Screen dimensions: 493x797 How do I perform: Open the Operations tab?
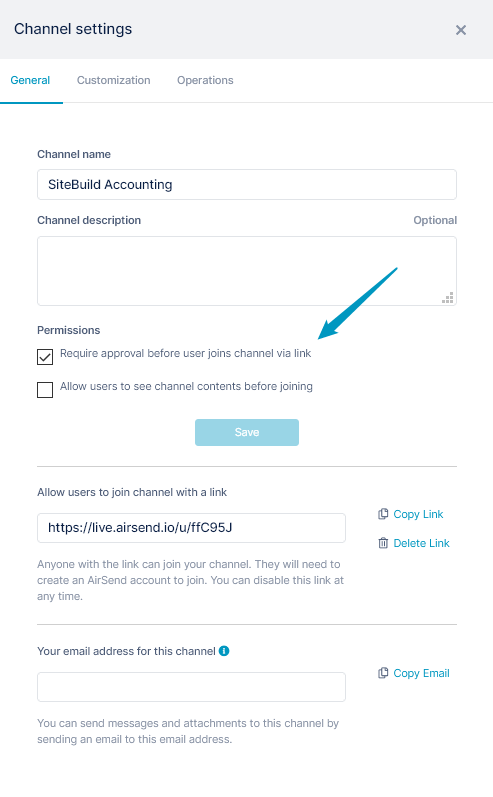[205, 80]
